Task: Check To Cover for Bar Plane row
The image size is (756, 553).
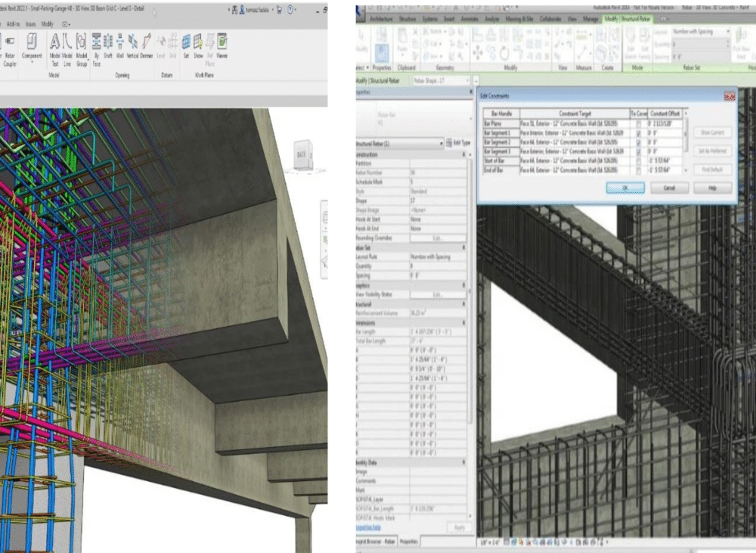Action: click(x=639, y=123)
